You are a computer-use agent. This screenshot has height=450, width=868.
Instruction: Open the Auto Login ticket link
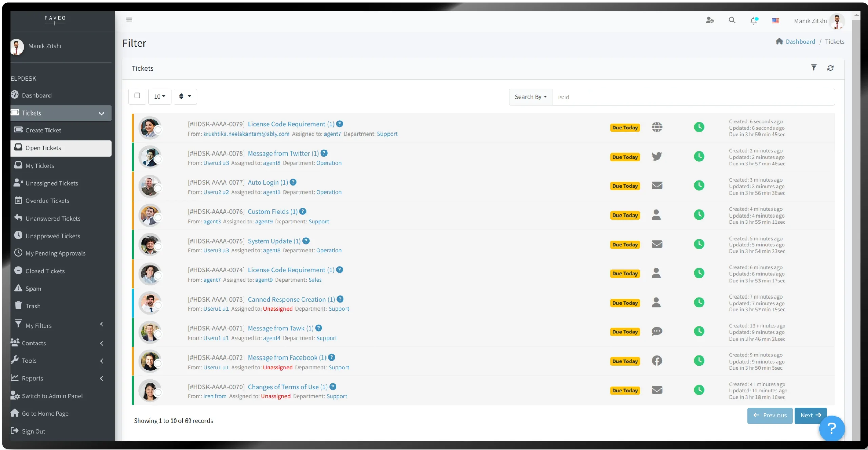point(267,182)
